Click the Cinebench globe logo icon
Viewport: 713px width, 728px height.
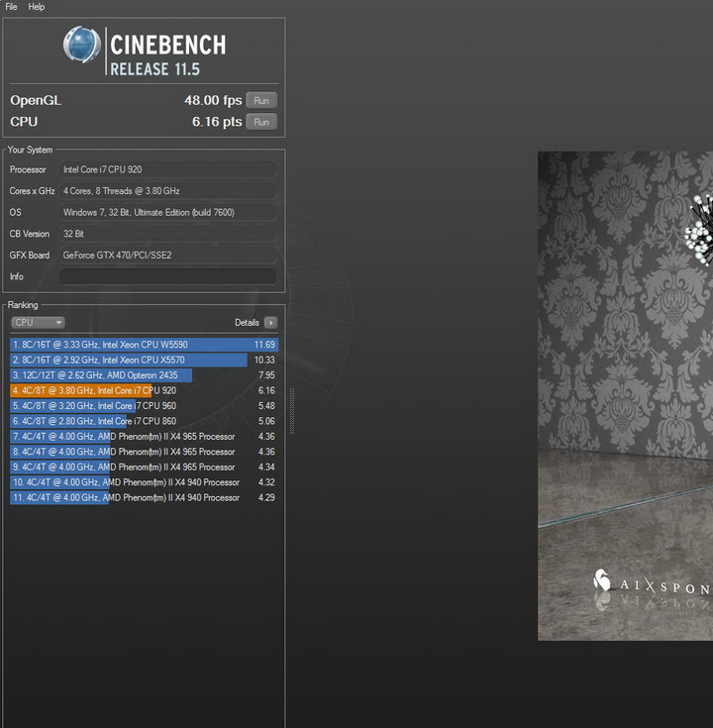coord(82,45)
